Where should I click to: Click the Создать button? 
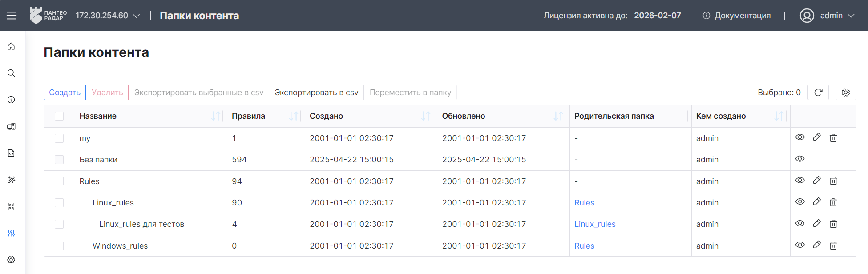[65, 93]
